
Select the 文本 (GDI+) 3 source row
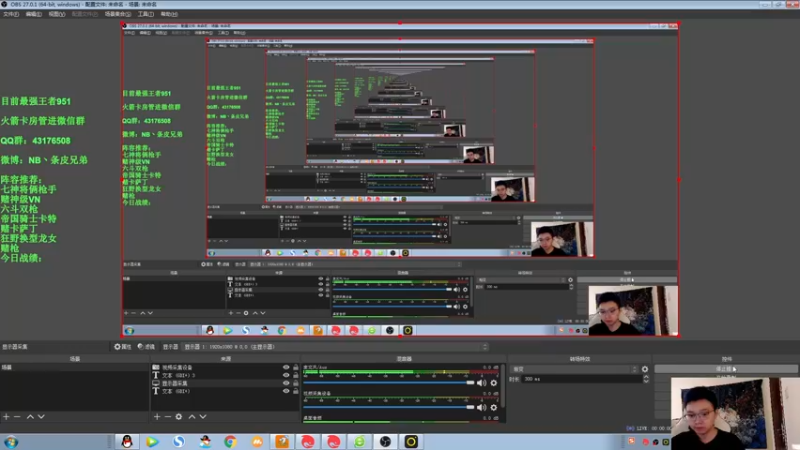226,375
